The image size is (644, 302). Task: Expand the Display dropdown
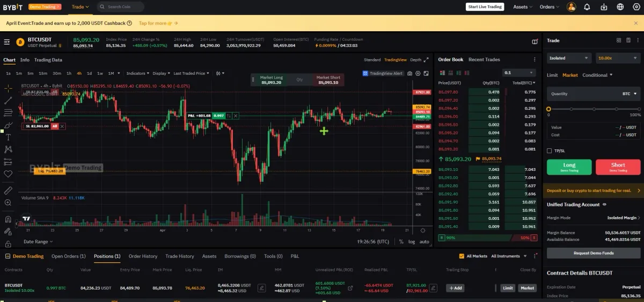coord(161,73)
